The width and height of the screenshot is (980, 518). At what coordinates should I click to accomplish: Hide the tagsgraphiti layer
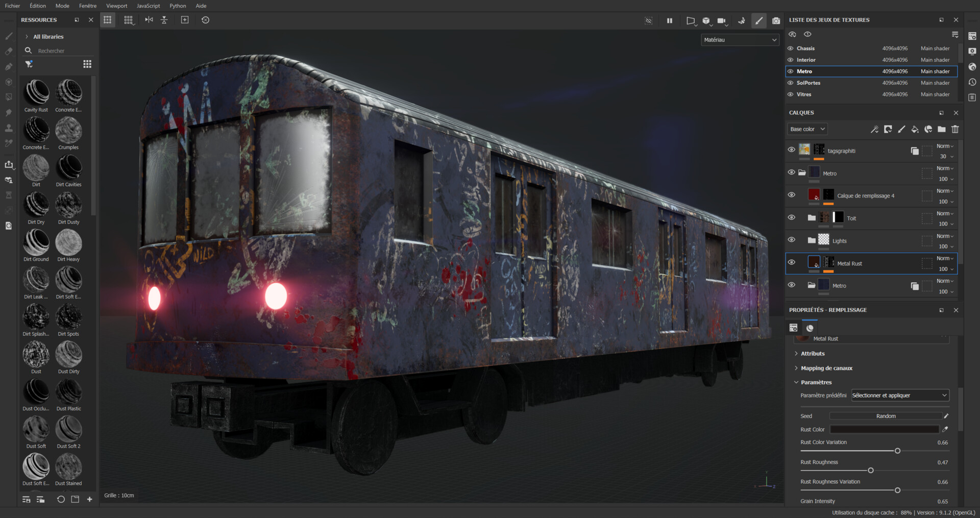tap(792, 149)
